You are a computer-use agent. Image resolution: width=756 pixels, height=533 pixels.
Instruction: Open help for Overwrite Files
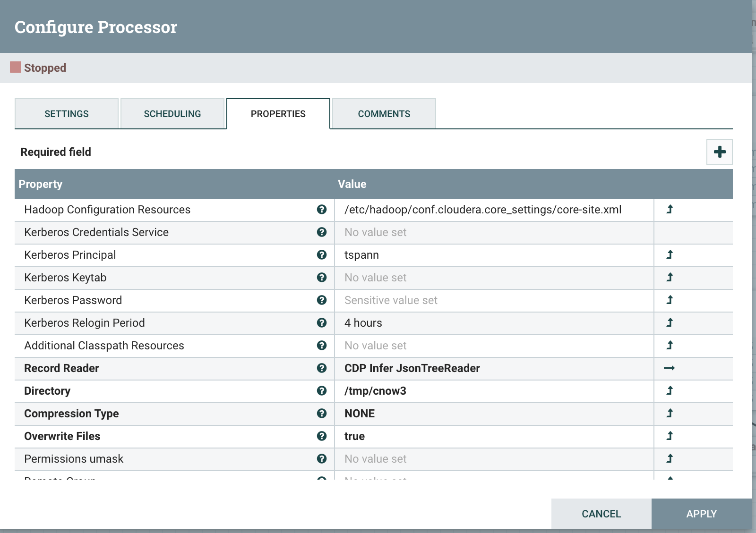(x=322, y=436)
